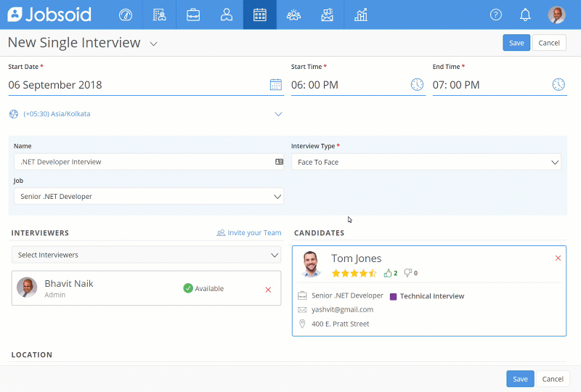Screen dimensions: 581x392
Task: Open the interviews calendar icon in navbar
Action: pos(260,15)
